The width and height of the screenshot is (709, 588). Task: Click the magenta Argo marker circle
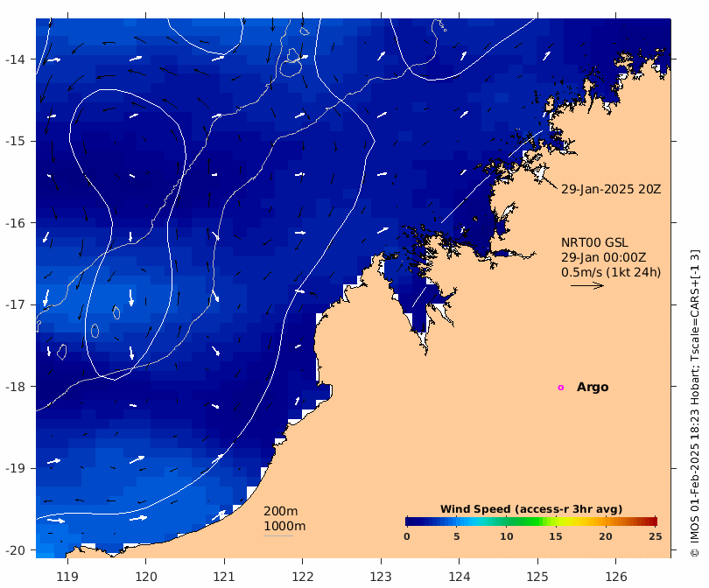(x=561, y=388)
